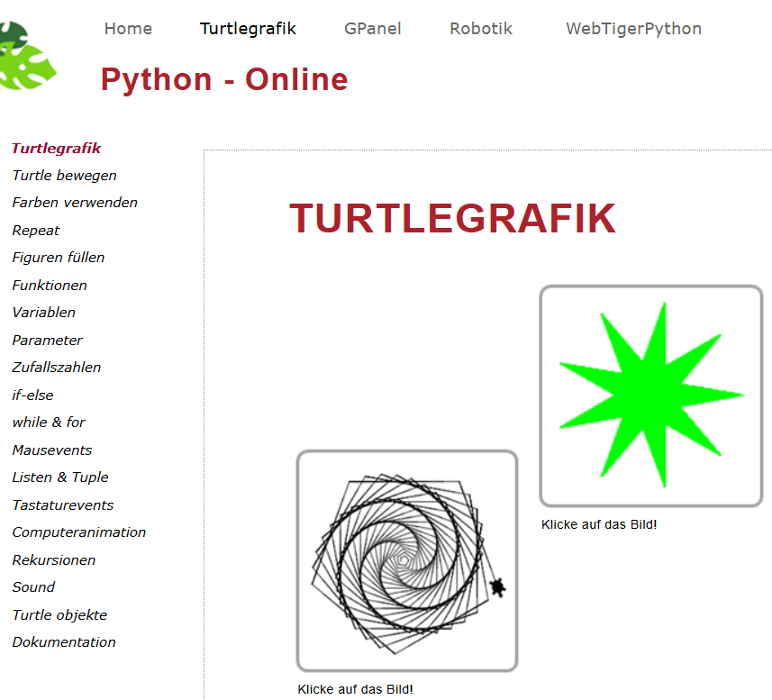
Task: Open the WebTigerPython page
Action: [x=633, y=29]
